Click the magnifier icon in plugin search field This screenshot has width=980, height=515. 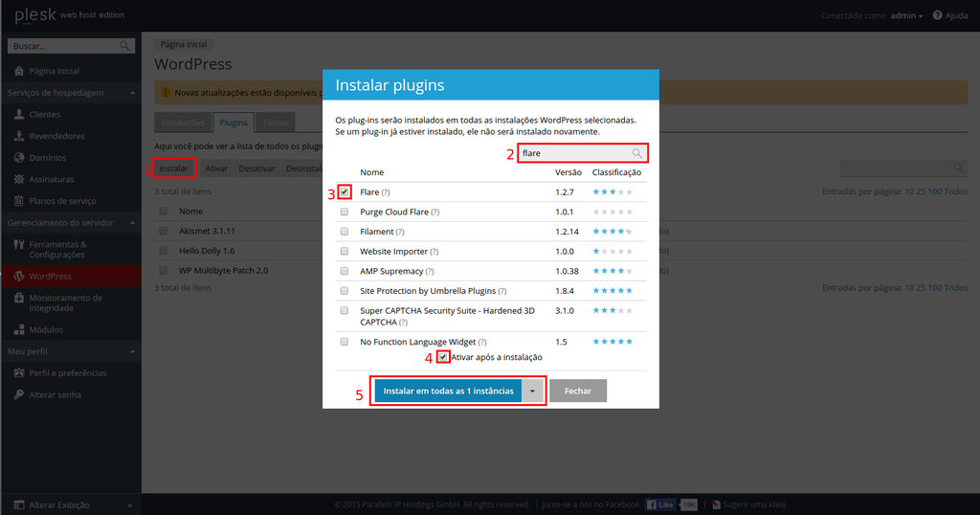tap(637, 153)
